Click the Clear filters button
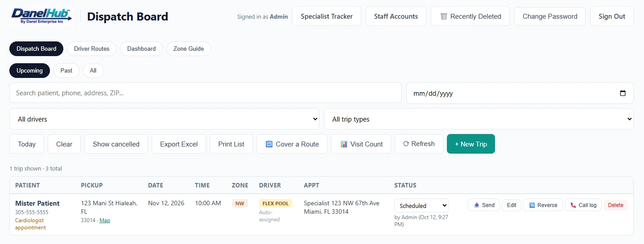 click(64, 144)
